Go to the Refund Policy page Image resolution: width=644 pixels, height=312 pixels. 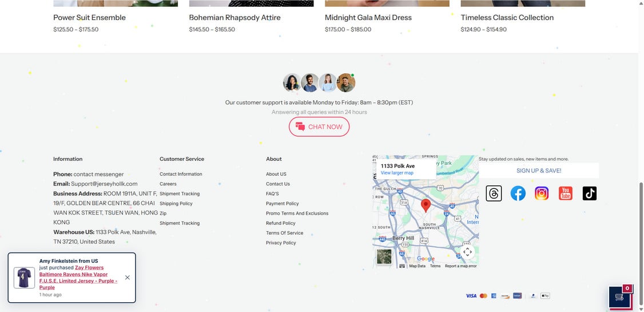click(x=281, y=223)
